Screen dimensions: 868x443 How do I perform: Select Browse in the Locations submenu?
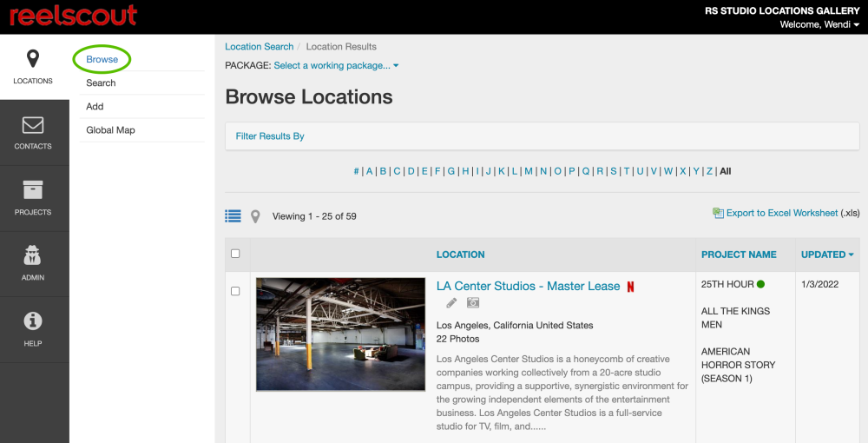[102, 59]
